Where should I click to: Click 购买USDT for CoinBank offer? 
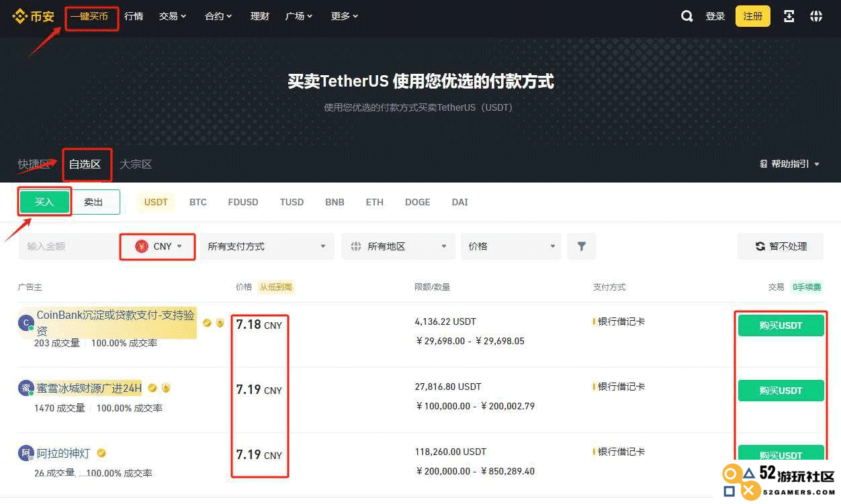(x=781, y=325)
